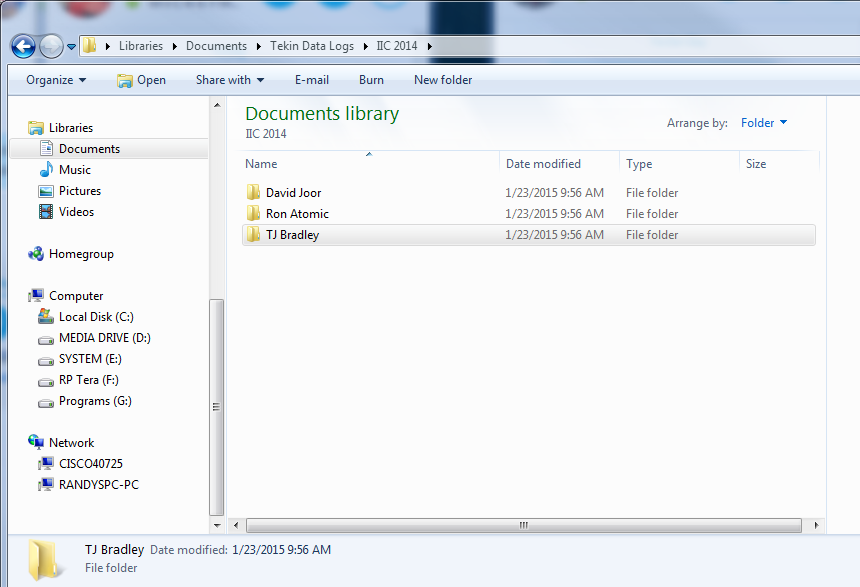Click the RANDYSPC-PC computer icon
Viewport: 860px width, 587px height.
click(x=46, y=485)
